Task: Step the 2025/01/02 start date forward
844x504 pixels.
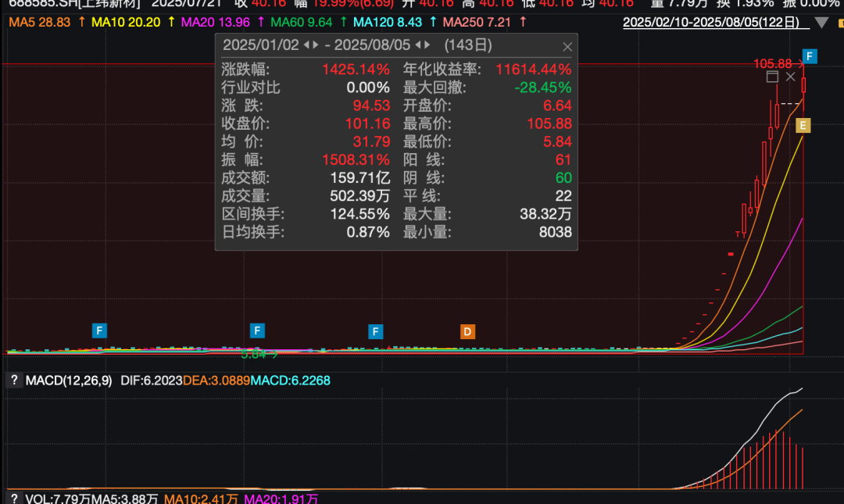Action: click(315, 45)
